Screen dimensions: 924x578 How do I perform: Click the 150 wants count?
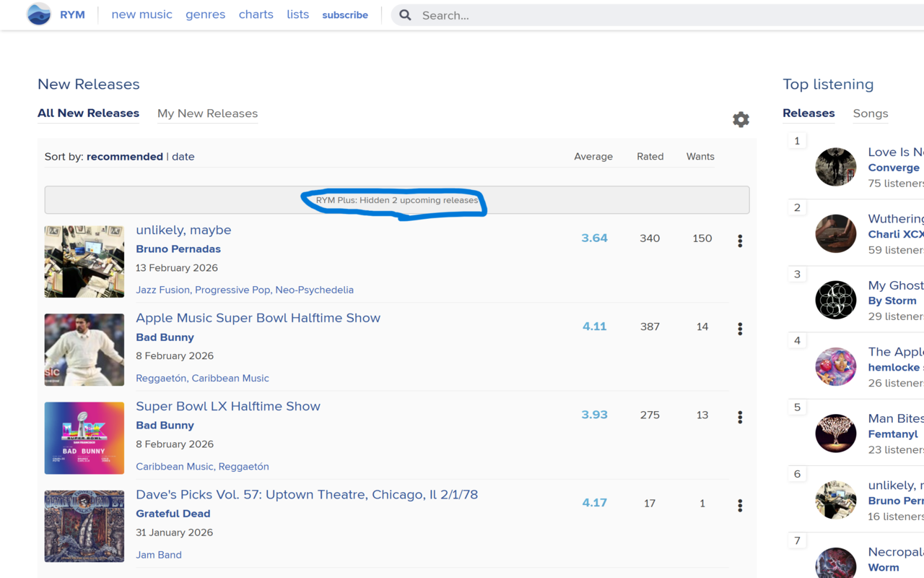[x=702, y=238]
